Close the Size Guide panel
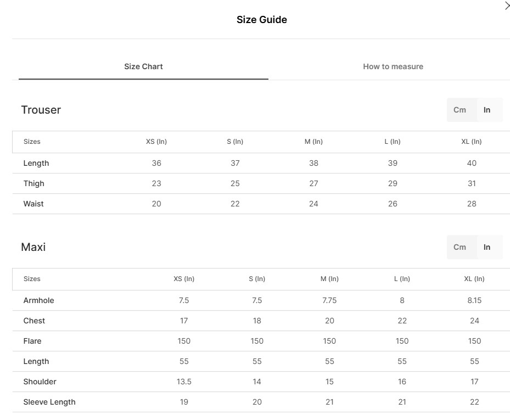Viewport: 510px width, 420px height. click(506, 6)
